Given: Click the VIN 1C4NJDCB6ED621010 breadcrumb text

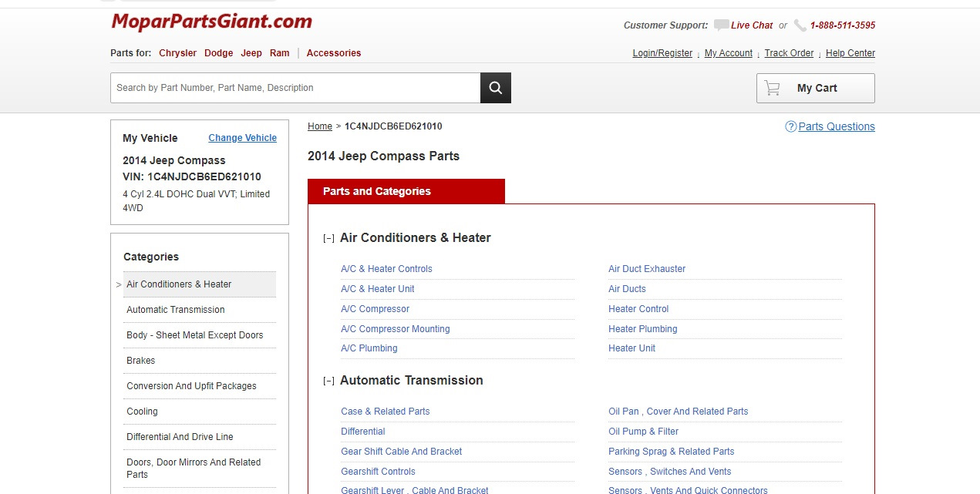Looking at the screenshot, I should click(393, 126).
